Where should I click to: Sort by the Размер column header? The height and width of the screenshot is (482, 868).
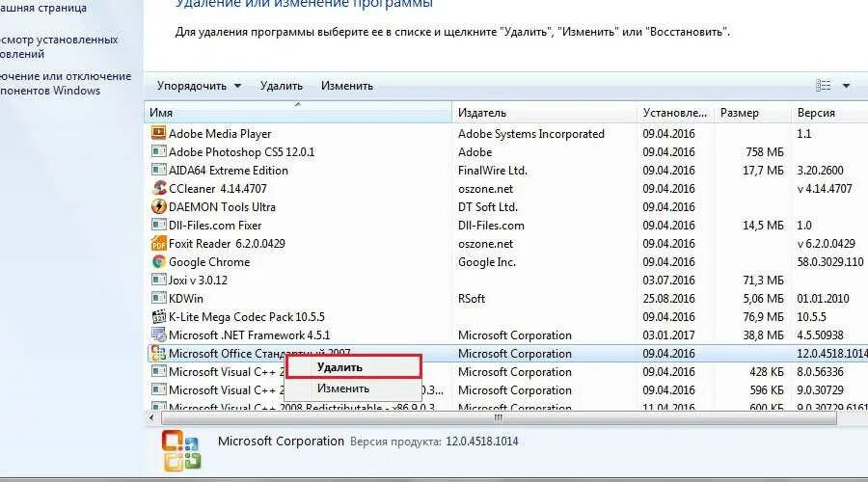click(x=753, y=113)
